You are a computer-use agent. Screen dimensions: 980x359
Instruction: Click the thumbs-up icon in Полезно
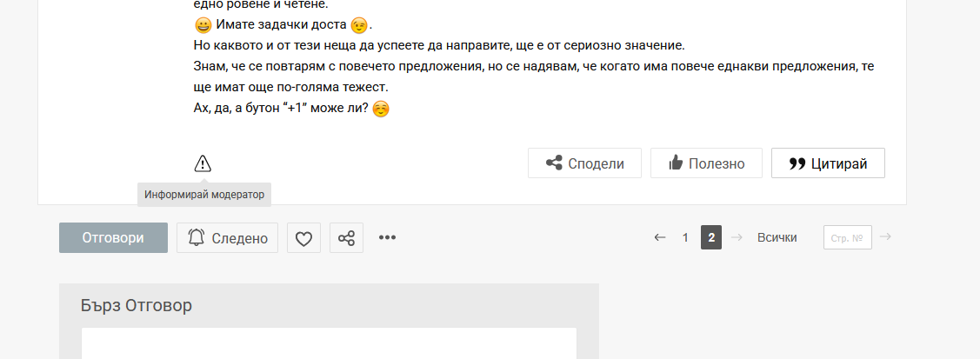click(x=676, y=163)
